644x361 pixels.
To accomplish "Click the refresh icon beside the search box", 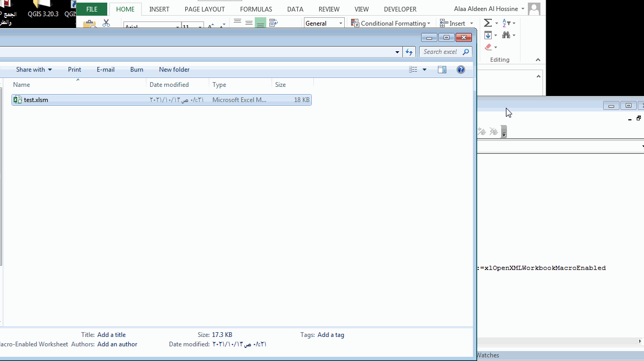I will coord(409,52).
